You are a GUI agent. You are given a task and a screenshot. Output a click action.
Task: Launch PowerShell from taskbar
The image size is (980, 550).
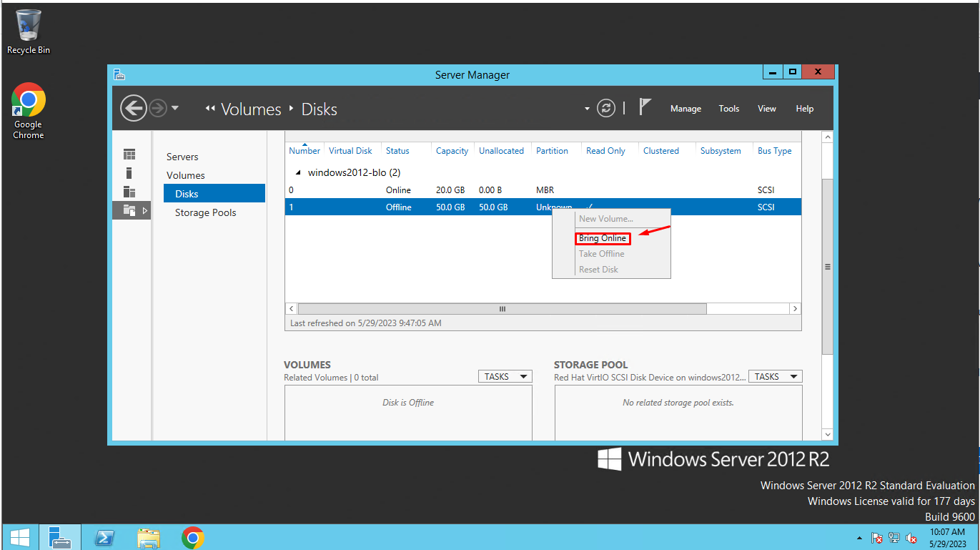tap(104, 537)
